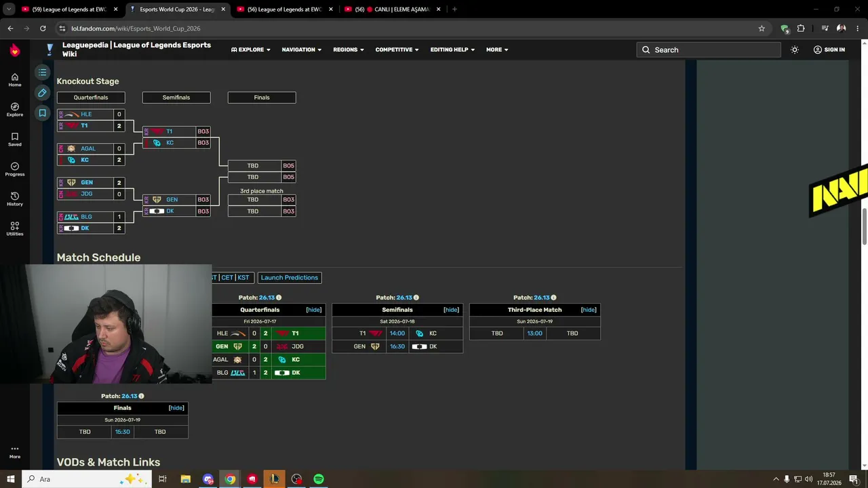Click the Sign In link
This screenshot has height=488, width=868.
click(829, 49)
